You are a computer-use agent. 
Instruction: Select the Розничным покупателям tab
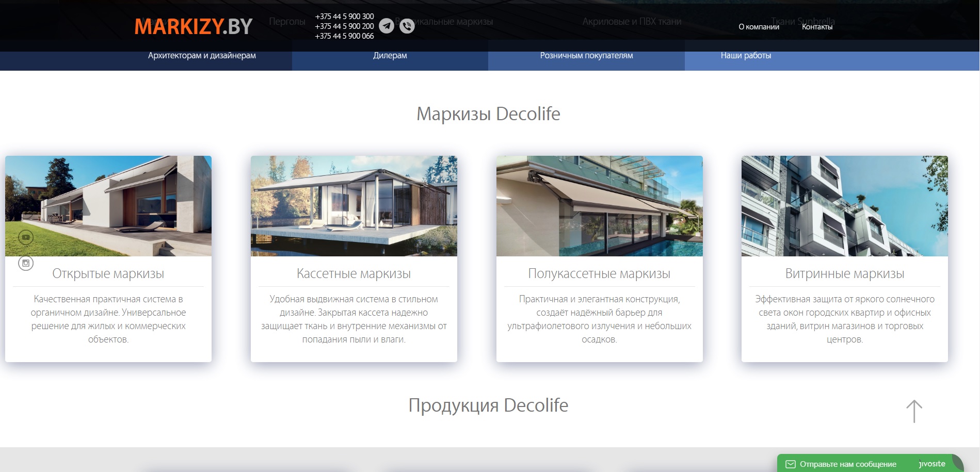586,56
